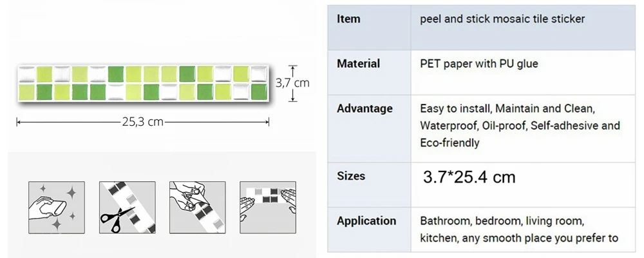Select the Item row header cell
Viewport: 644px width, 258px height.
point(369,28)
